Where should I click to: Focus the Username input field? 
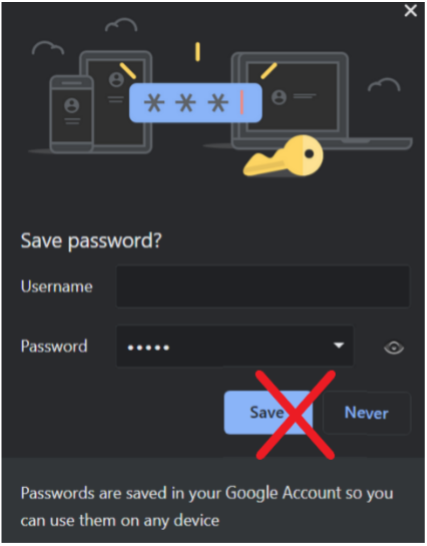(x=263, y=286)
